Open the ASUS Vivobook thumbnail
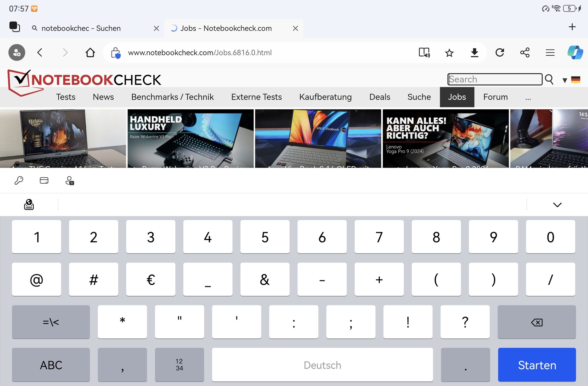The width and height of the screenshot is (588, 386). tap(318, 138)
